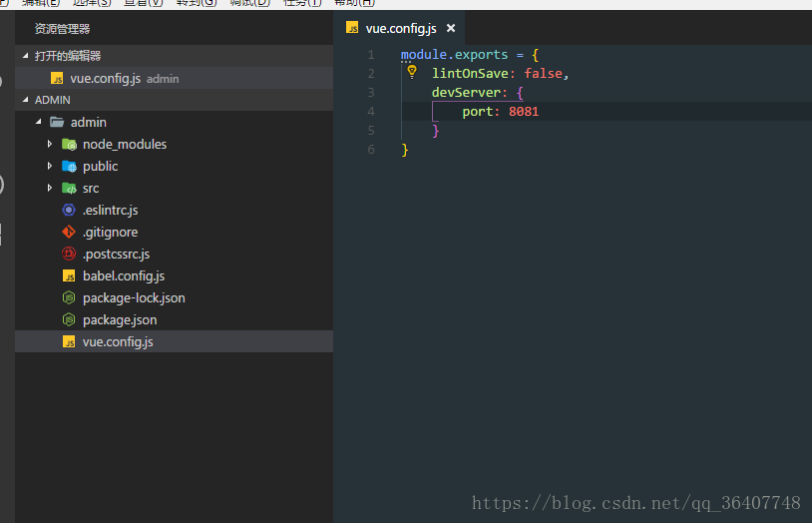Open the .gitignore file
The image size is (812, 523).
111,233
